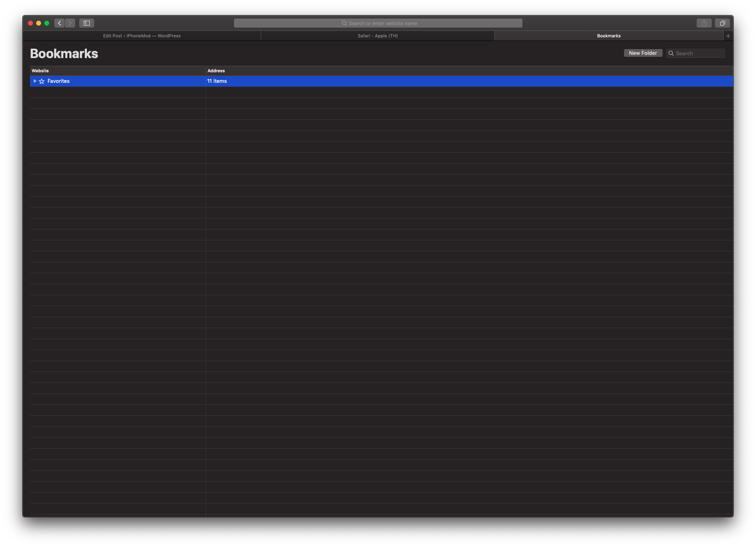Switch to the Edit Post WordPress tab
Viewport: 756px width, 547px height.
pos(141,36)
